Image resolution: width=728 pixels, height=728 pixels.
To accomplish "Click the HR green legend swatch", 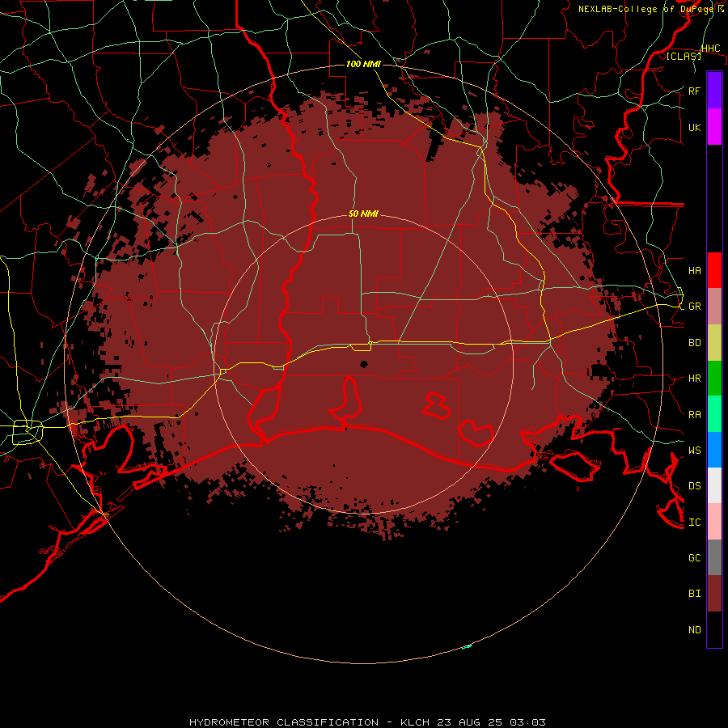I will pos(714,378).
